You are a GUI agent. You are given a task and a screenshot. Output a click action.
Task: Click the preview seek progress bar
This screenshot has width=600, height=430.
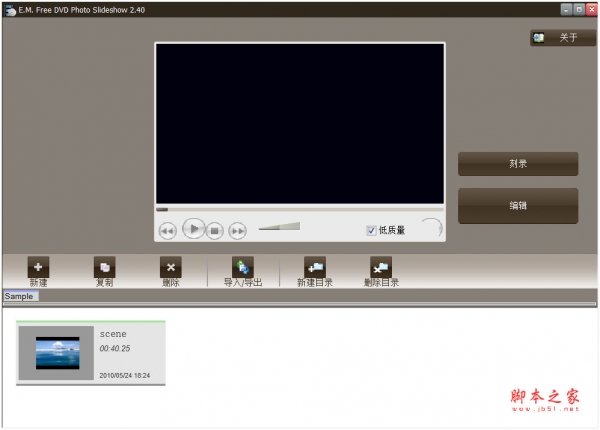coord(300,209)
